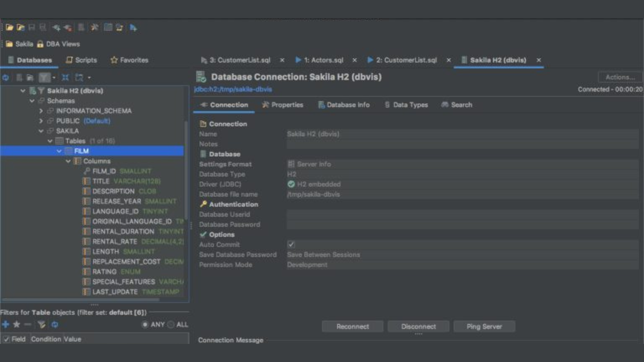This screenshot has width=644, height=362.
Task: Click the jdbc:h2:/tmp/sakila-dbvis link
Action: [233, 89]
